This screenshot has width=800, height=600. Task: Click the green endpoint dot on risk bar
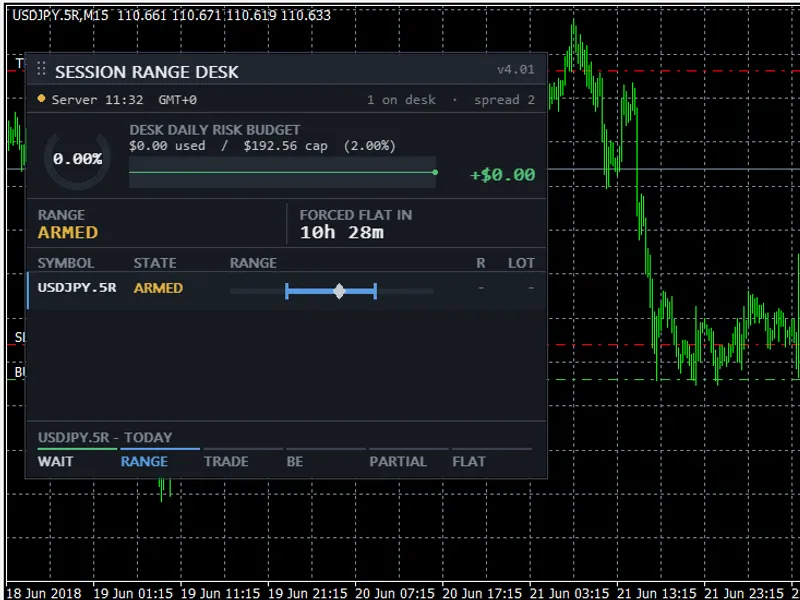coord(435,172)
